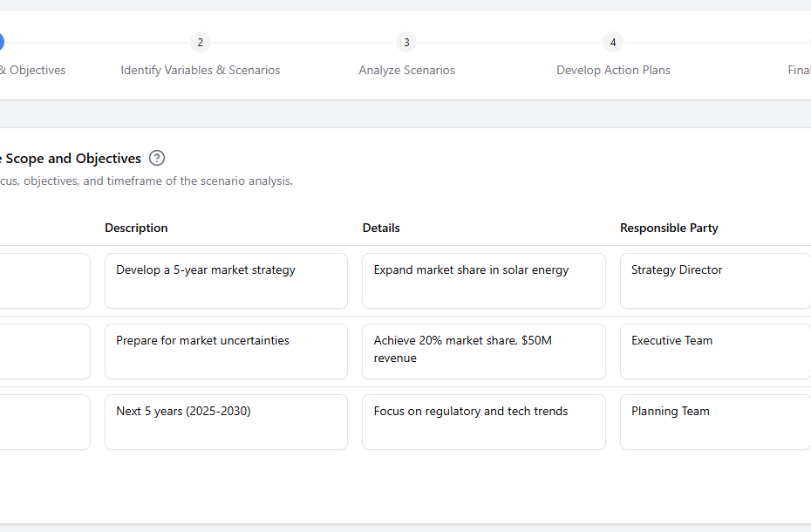
Task: Select the blue active step circle
Action: pyautogui.click(x=1, y=42)
